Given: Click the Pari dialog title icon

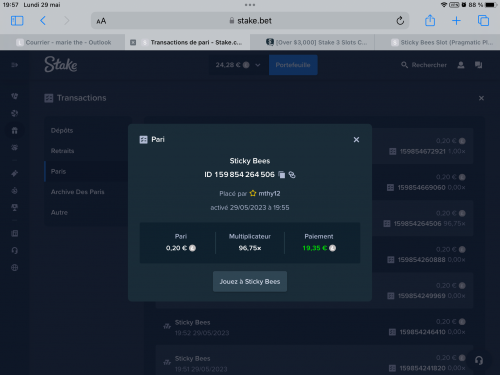Looking at the screenshot, I should pyautogui.click(x=143, y=140).
